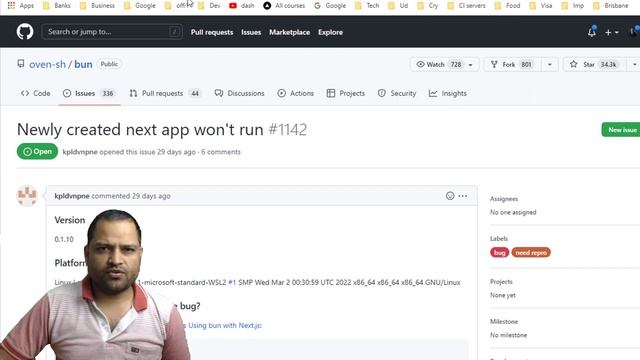Viewport: 640px width, 360px height.
Task: Open the CI servers bookmark folder
Action: pyautogui.click(x=467, y=5)
